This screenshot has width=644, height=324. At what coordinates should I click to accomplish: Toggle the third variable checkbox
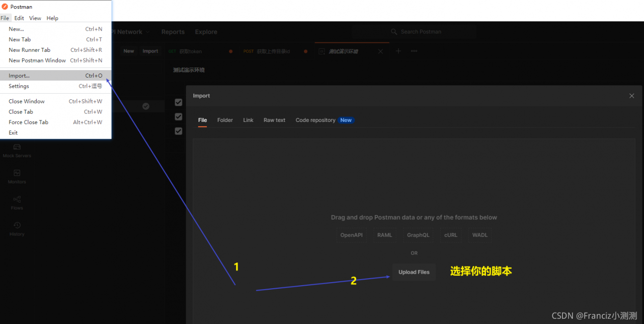178,131
